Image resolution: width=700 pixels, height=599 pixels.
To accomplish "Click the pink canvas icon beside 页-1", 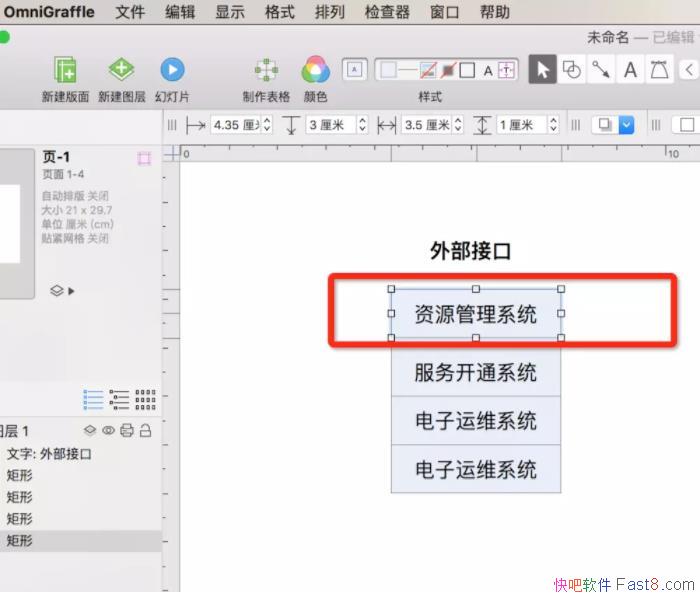I will 144,158.
